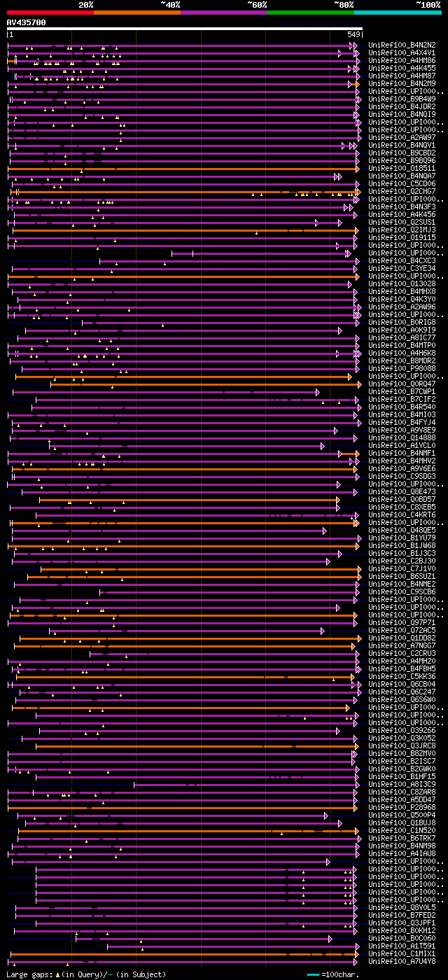448x980 pixels.
Task: Select hit label UniRef100_O18511
Action: pyautogui.click(x=401, y=168)
